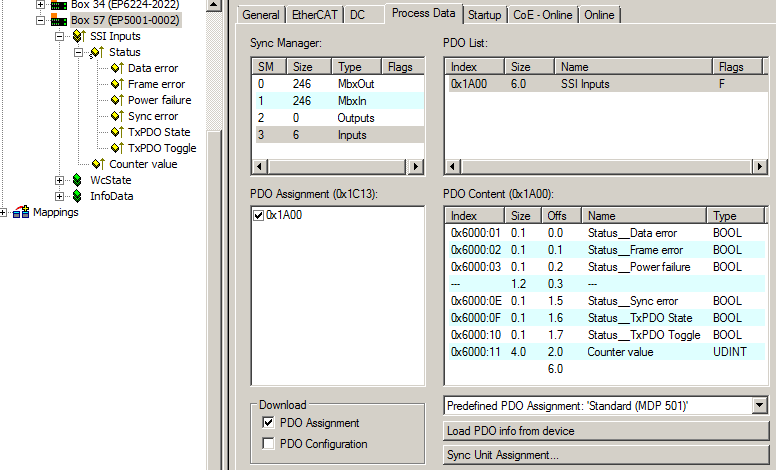The height and width of the screenshot is (470, 776).
Task: Click the Data error input variable icon
Action: point(117,68)
